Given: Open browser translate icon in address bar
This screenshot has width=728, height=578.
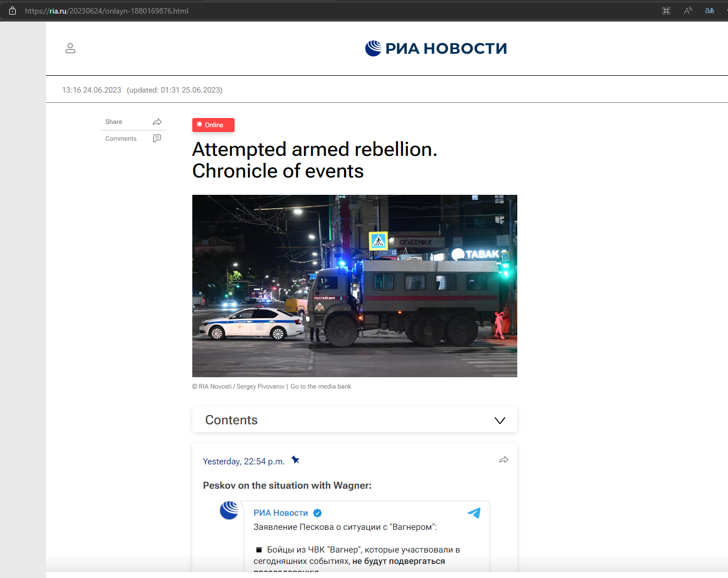Looking at the screenshot, I should pyautogui.click(x=710, y=11).
